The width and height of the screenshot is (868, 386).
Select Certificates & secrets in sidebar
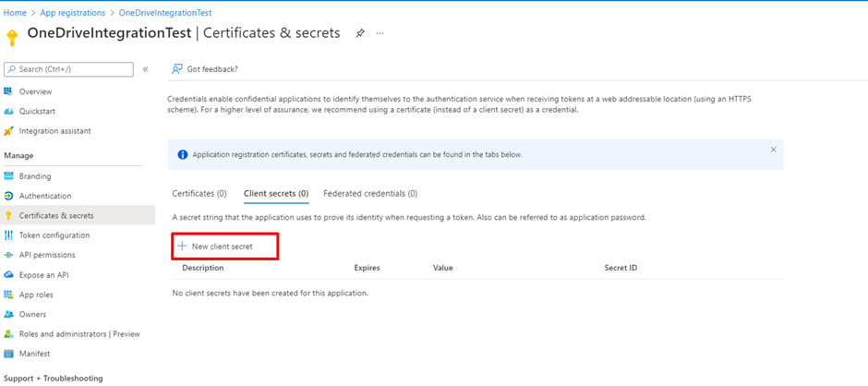pyautogui.click(x=78, y=215)
